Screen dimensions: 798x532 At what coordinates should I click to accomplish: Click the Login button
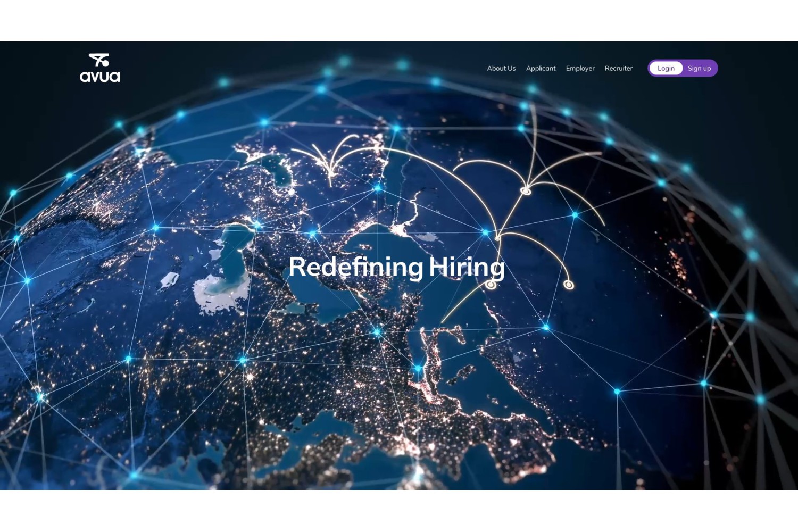[x=666, y=68]
